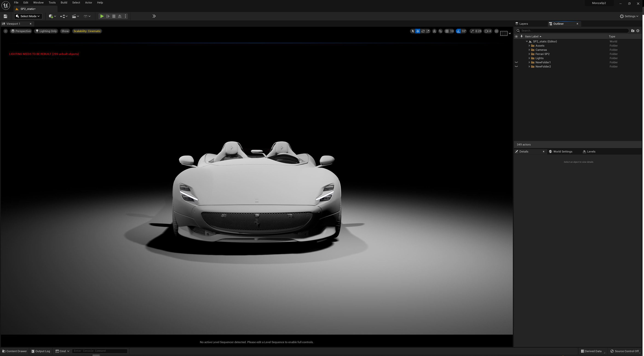
Task: Expand hidden toolbar items chevron
Action: click(x=154, y=16)
